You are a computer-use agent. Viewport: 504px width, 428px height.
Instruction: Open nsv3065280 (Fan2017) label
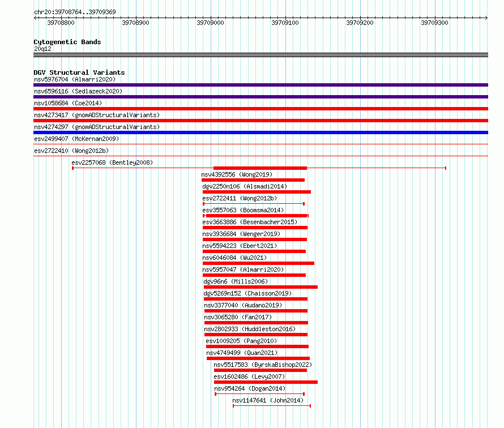[x=237, y=317]
